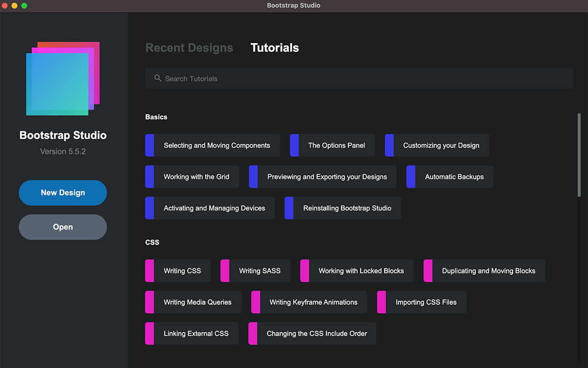This screenshot has height=368, width=588.
Task: Create a project with New Design button
Action: [63, 193]
